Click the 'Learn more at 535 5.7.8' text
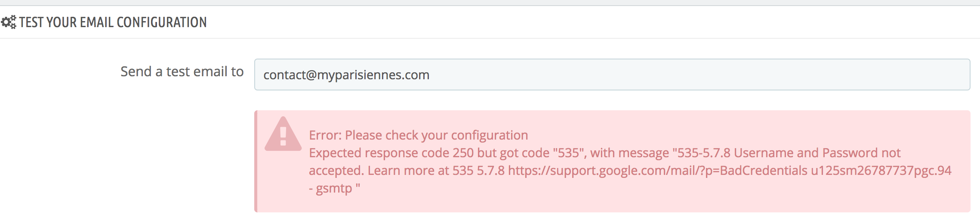 click(x=435, y=171)
